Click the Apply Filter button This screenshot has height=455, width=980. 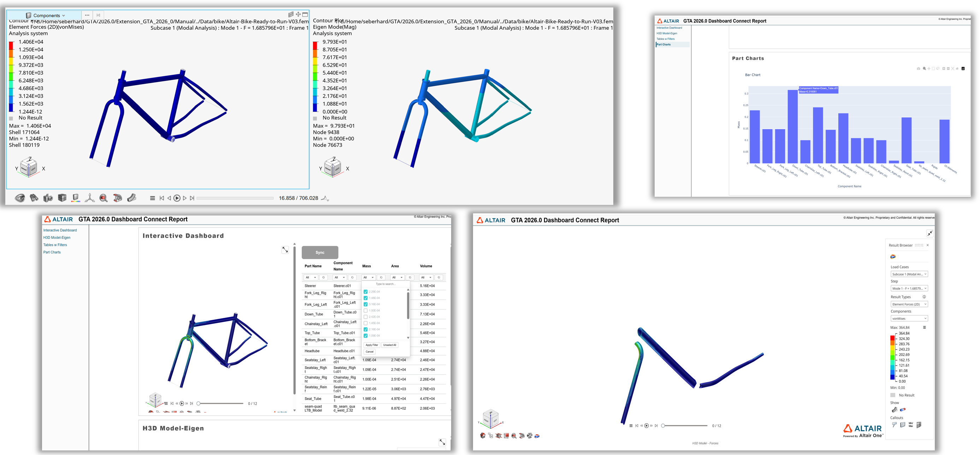[371, 345]
